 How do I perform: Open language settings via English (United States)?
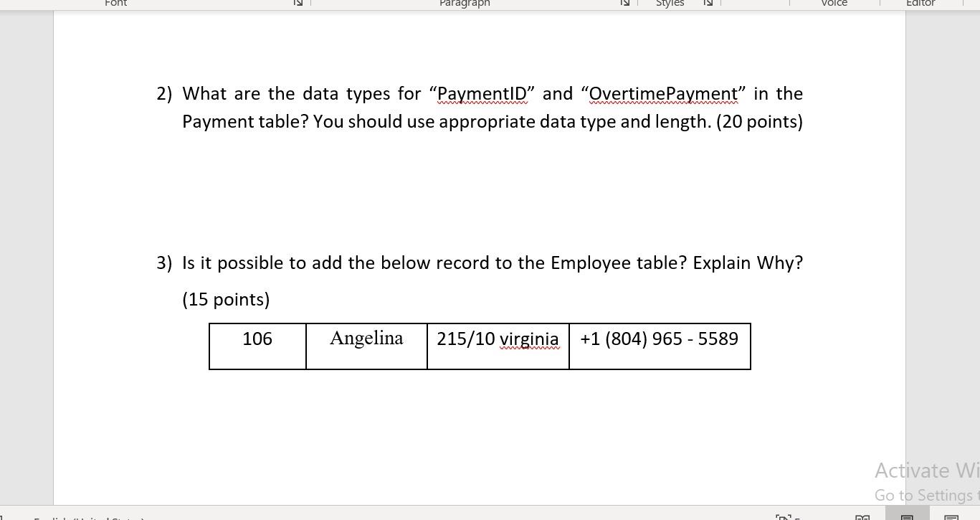pyautogui.click(x=90, y=518)
